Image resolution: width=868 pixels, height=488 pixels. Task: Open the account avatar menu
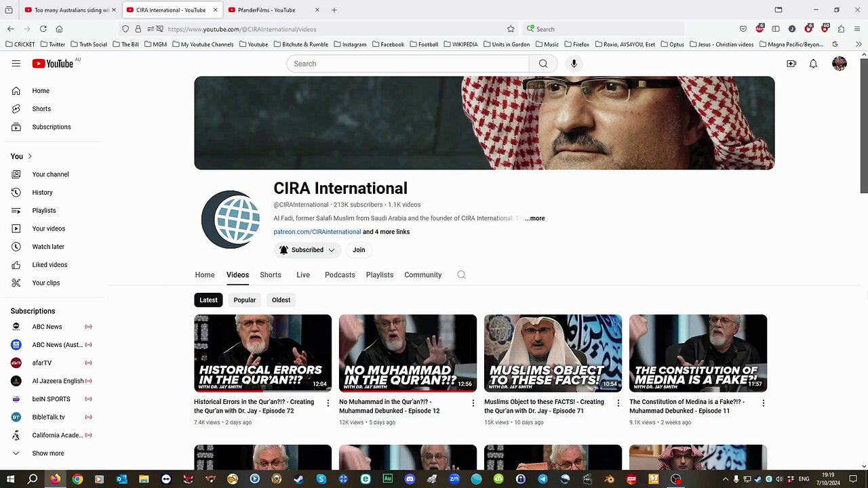coord(840,64)
